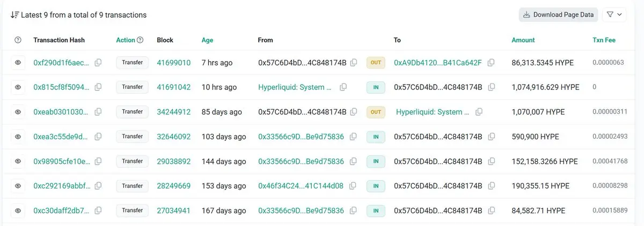This screenshot has width=644, height=226.
Task: Open block 41699010 link
Action: click(x=173, y=63)
